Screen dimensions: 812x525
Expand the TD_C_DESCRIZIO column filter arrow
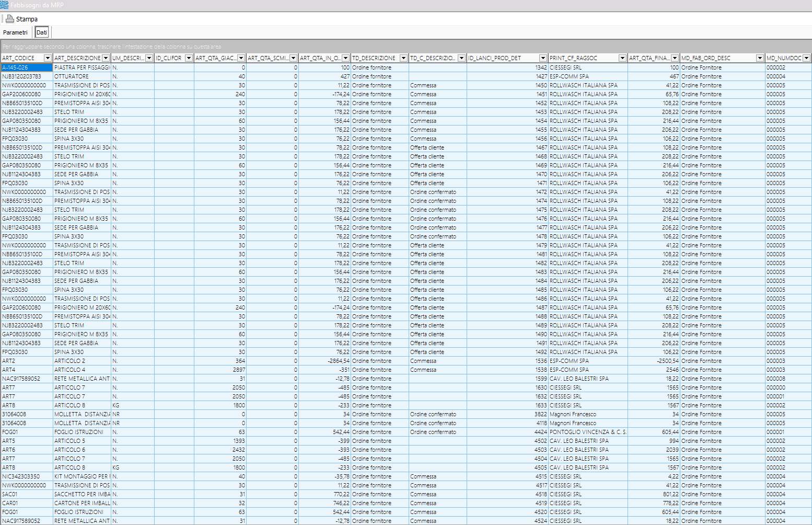click(x=462, y=58)
